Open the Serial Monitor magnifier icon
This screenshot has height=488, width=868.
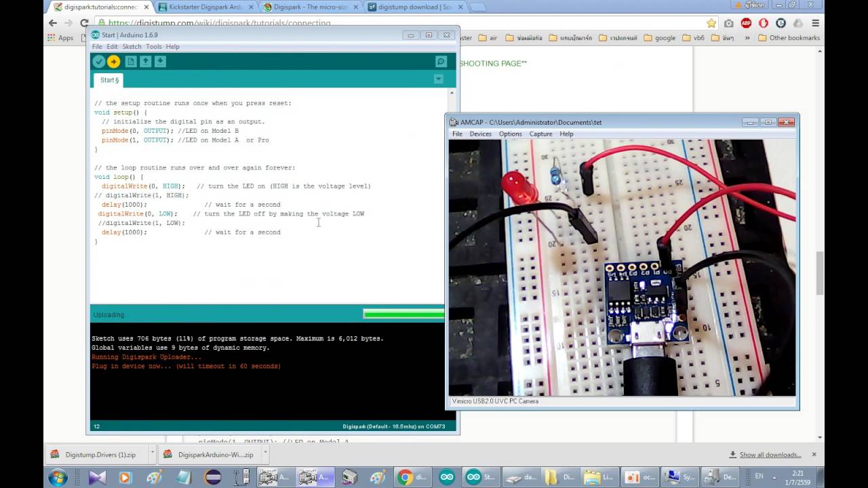coord(441,62)
